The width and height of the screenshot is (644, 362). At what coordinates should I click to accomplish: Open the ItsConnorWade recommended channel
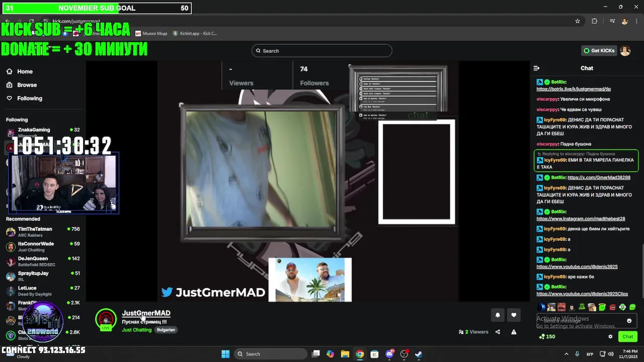pos(43,246)
